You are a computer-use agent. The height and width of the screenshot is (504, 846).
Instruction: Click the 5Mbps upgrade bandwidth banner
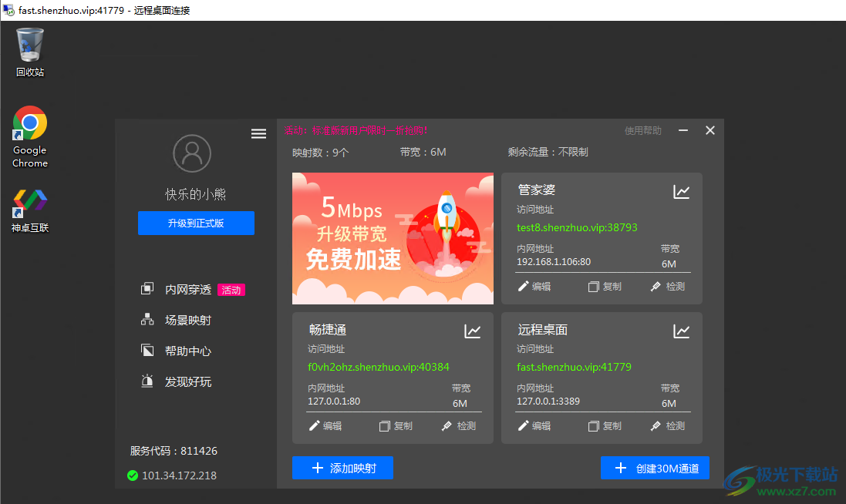point(393,238)
